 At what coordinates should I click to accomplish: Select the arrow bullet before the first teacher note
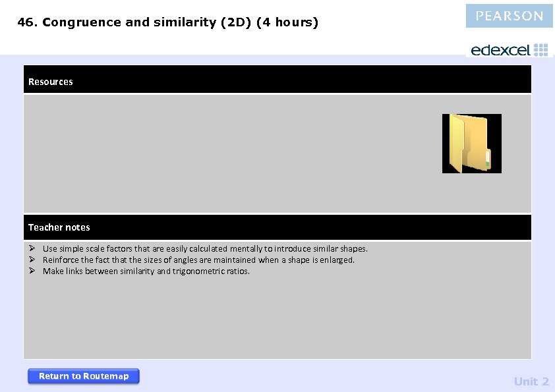click(x=33, y=248)
